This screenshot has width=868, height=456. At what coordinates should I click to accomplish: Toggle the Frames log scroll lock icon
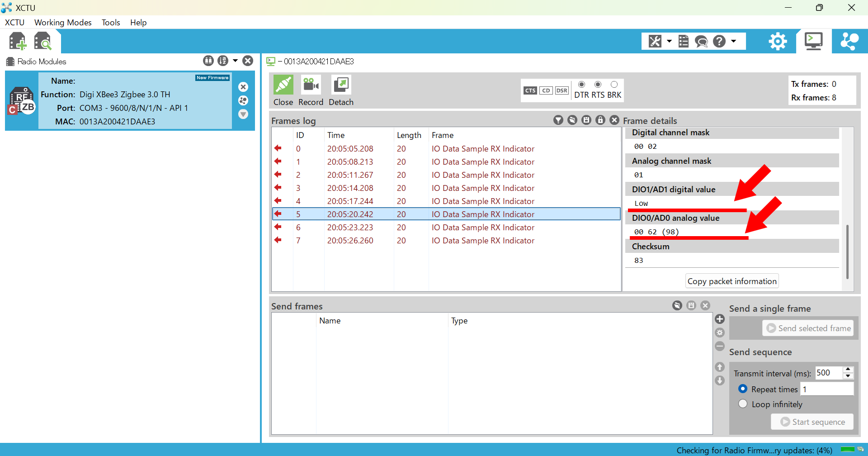click(600, 120)
